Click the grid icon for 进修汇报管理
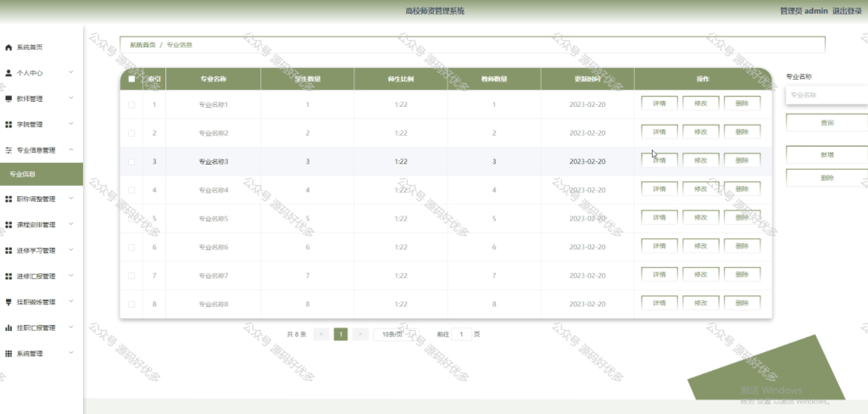This screenshot has height=414, width=868. click(8, 277)
